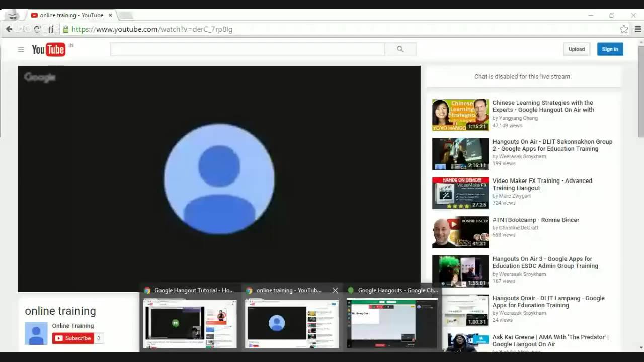Close the online training taskbar preview
The height and width of the screenshot is (362, 644).
coord(335,290)
